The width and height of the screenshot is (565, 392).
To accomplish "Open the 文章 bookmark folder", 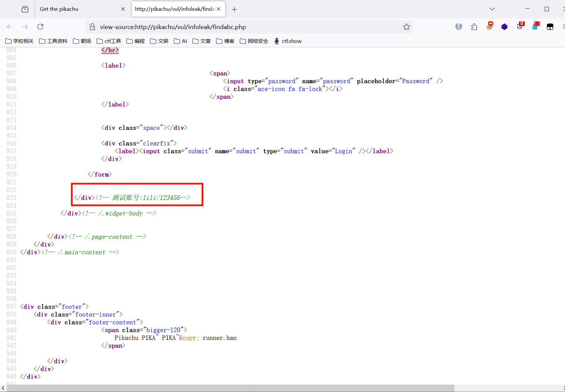I will [x=201, y=41].
